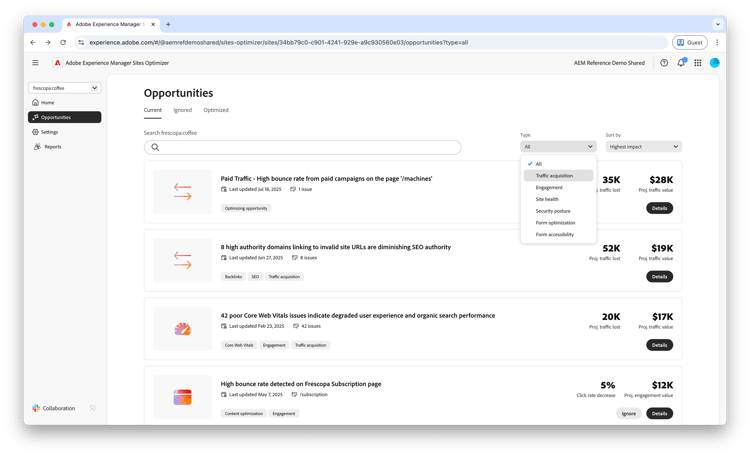Open the Paid Traffic high bounce rate title

pos(326,178)
